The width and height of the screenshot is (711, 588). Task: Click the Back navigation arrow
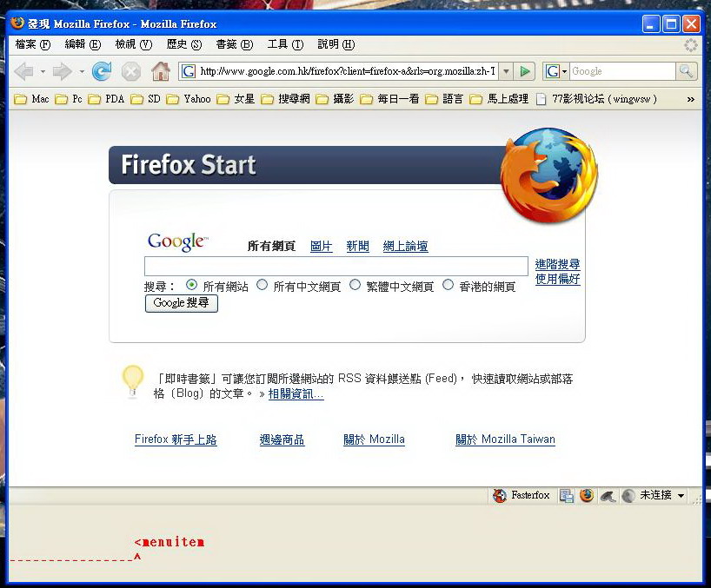click(x=23, y=71)
